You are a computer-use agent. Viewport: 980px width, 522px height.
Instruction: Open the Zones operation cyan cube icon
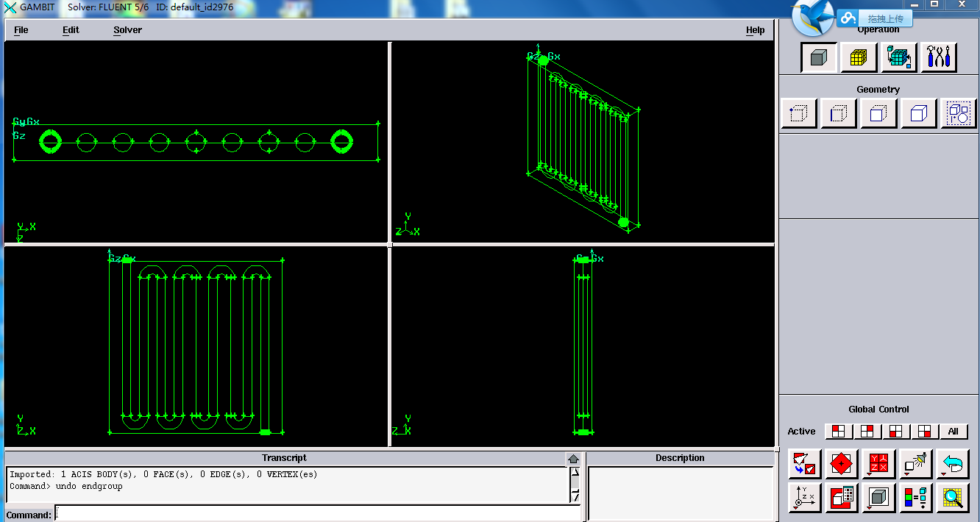tap(898, 57)
